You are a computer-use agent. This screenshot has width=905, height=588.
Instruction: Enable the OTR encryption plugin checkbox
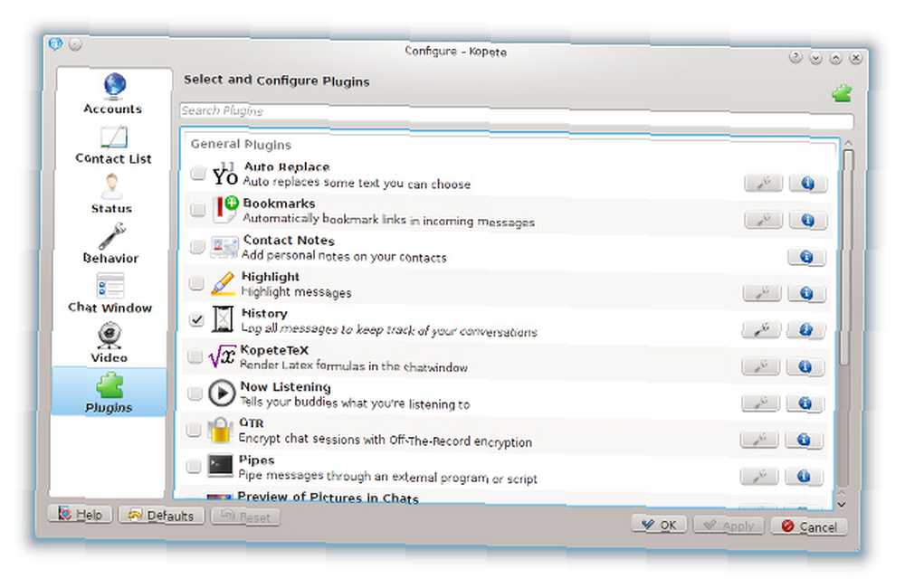click(x=194, y=430)
